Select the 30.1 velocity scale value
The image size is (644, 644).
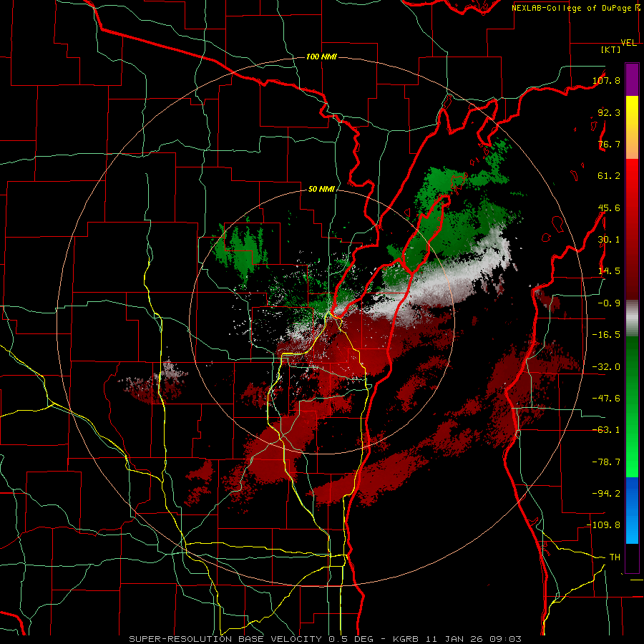click(x=609, y=240)
